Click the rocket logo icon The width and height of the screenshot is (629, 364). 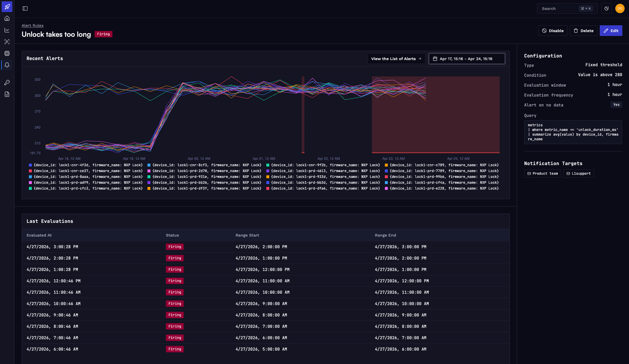(x=7, y=7)
